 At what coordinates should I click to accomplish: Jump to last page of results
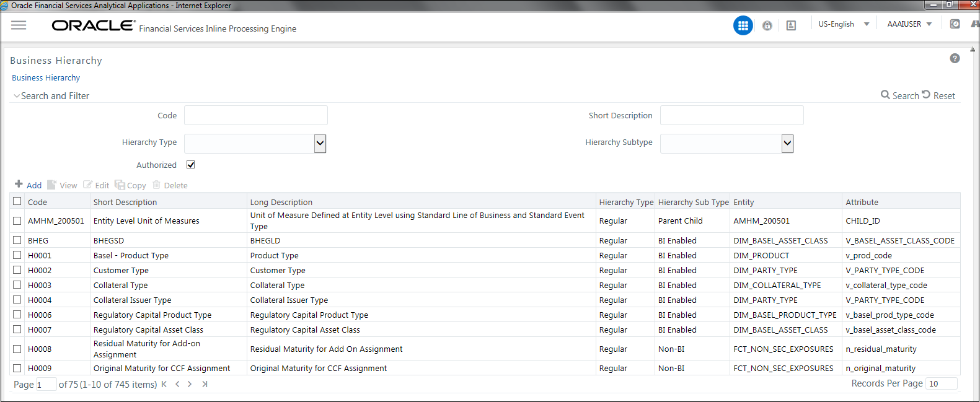205,384
